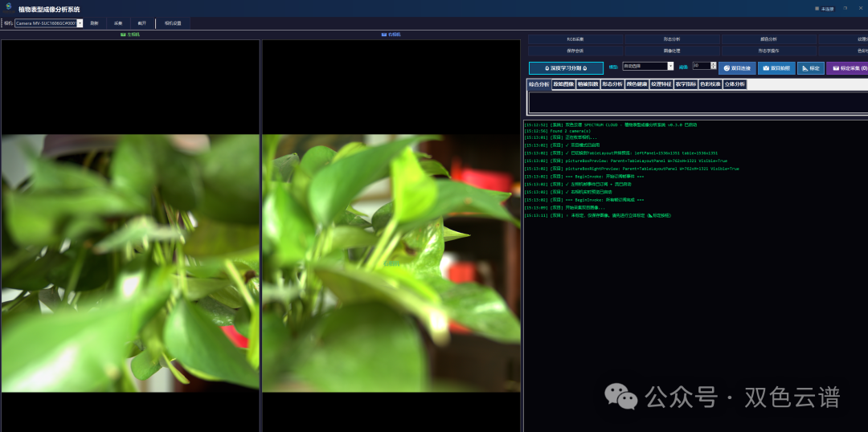The height and width of the screenshot is (432, 868).
Task: Click the 刷新 toolbar button
Action: tap(95, 23)
